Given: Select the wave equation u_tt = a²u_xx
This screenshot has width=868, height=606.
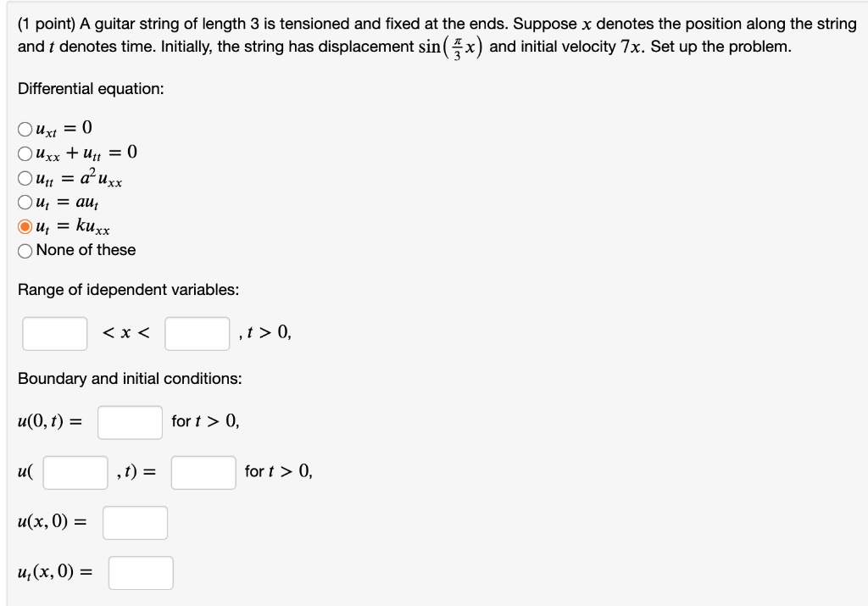Looking at the screenshot, I should coord(25,179).
